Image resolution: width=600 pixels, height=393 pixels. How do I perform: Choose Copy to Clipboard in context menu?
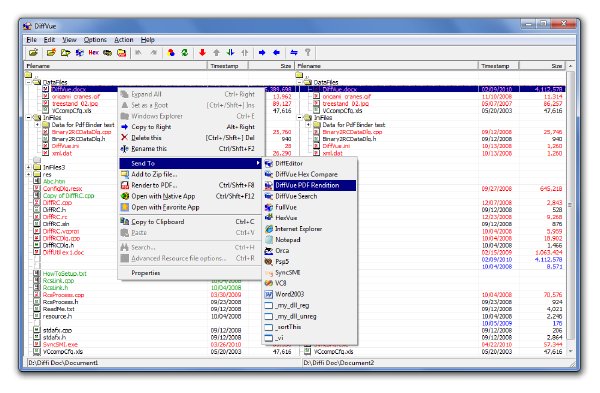pos(190,222)
